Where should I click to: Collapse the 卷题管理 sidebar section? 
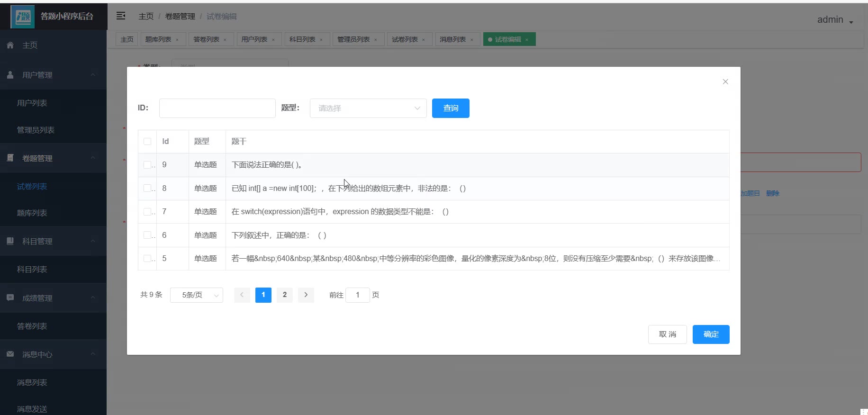point(93,158)
